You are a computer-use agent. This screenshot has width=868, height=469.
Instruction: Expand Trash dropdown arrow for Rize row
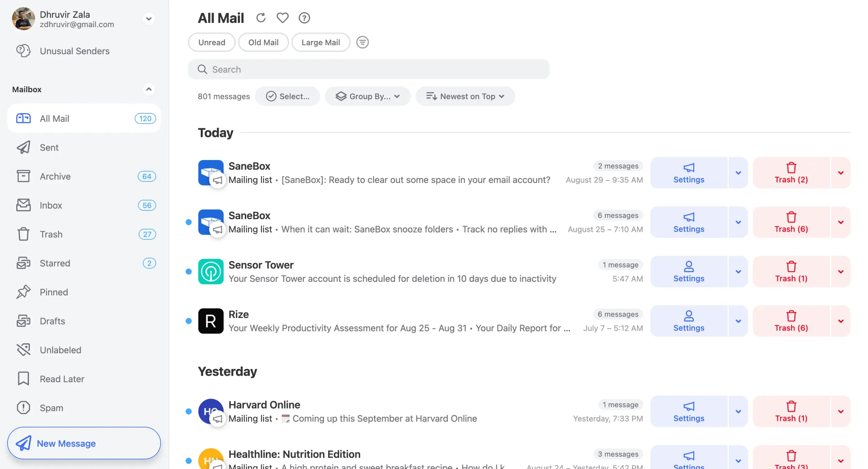coord(841,321)
